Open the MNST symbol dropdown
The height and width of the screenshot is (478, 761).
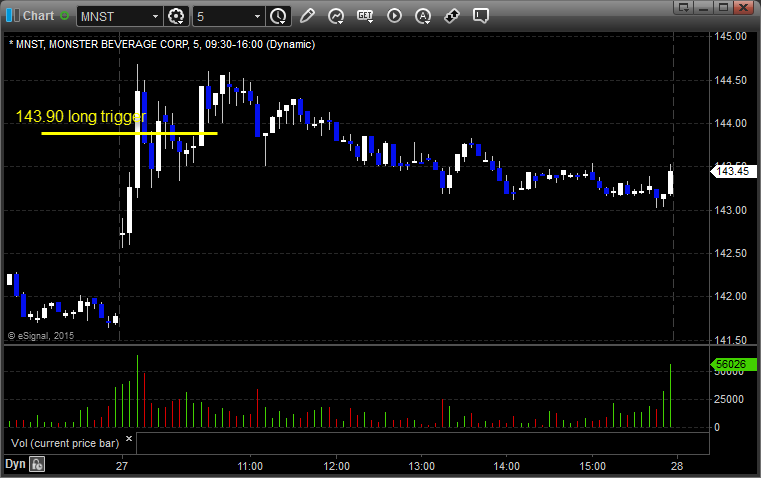click(155, 16)
